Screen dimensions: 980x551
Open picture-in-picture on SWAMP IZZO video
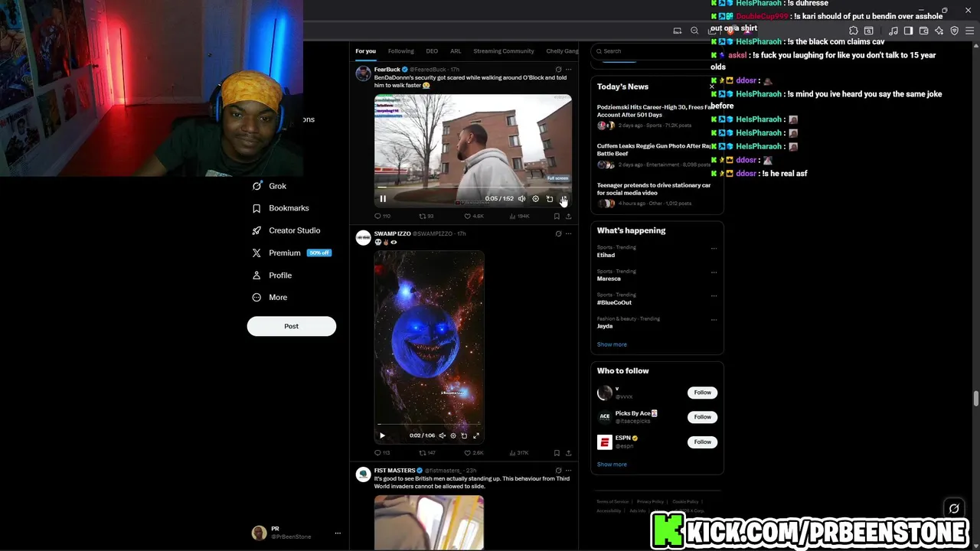click(x=464, y=435)
